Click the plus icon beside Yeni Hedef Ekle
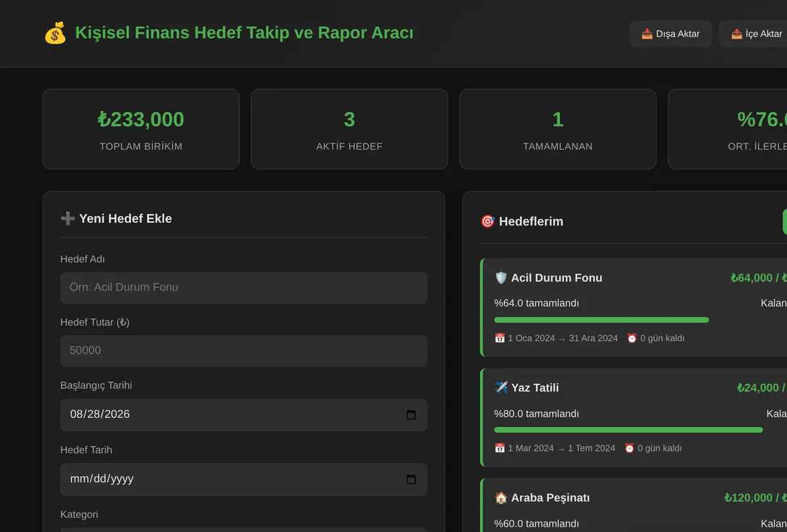787x532 pixels. point(68,218)
